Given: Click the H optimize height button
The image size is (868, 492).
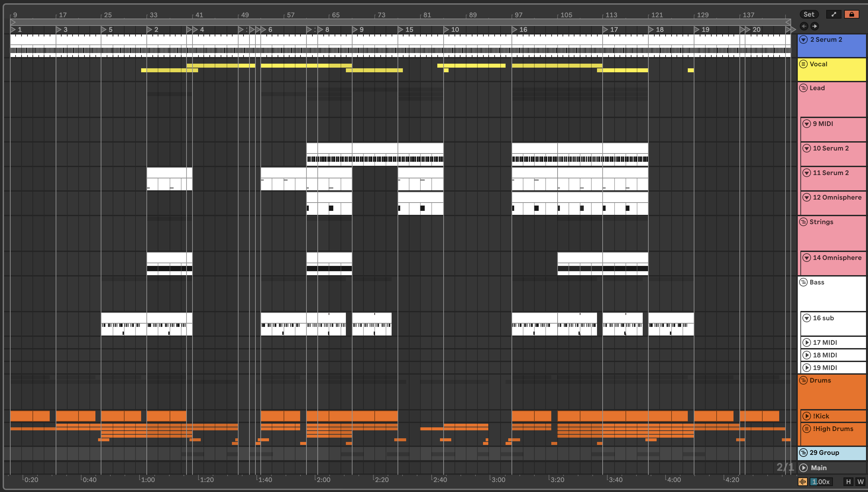Looking at the screenshot, I should (x=848, y=481).
